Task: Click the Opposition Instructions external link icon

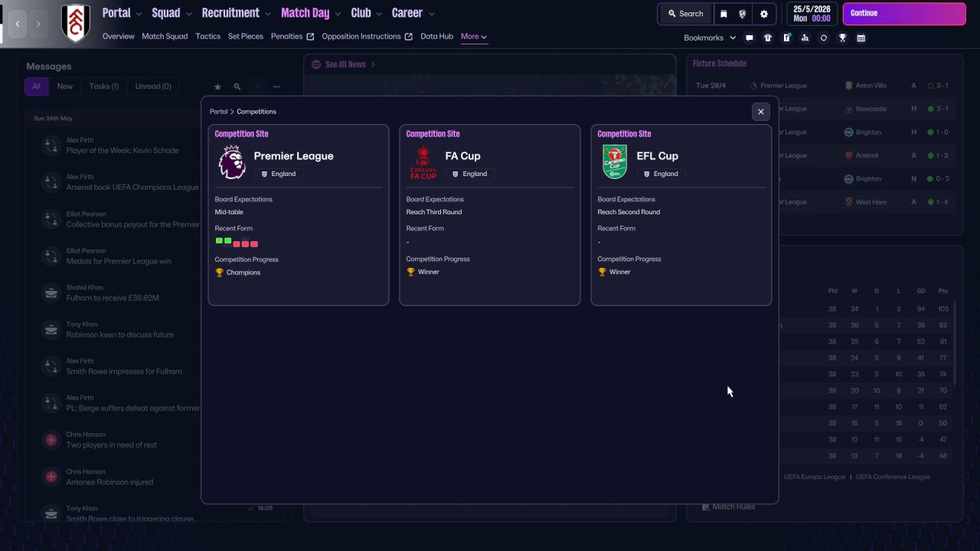Action: [408, 37]
